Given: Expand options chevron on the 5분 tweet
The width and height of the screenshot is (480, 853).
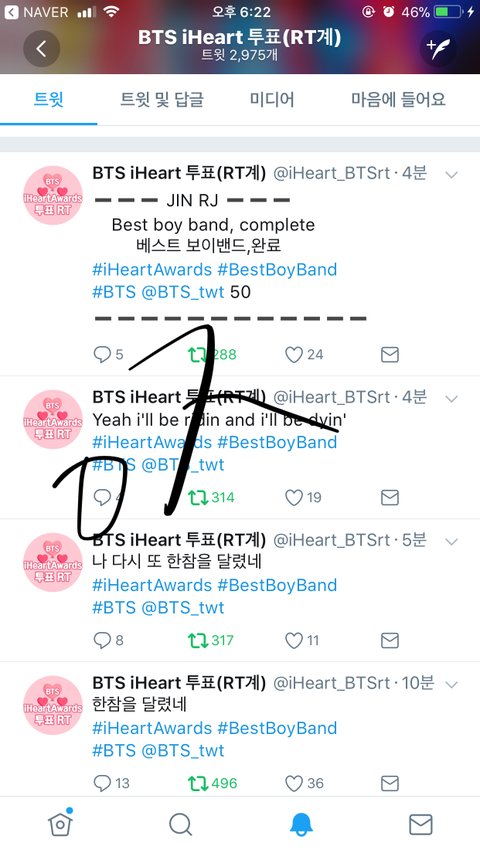Looking at the screenshot, I should tap(452, 541).
